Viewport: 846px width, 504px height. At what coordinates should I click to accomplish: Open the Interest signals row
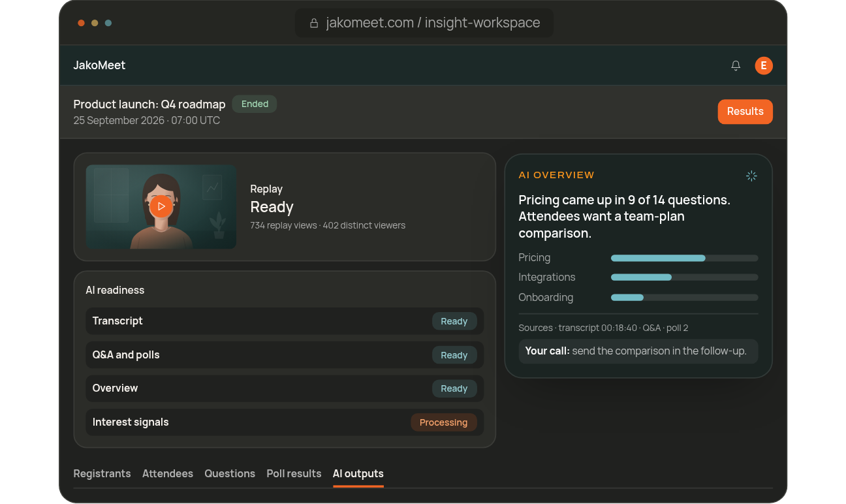(x=285, y=422)
